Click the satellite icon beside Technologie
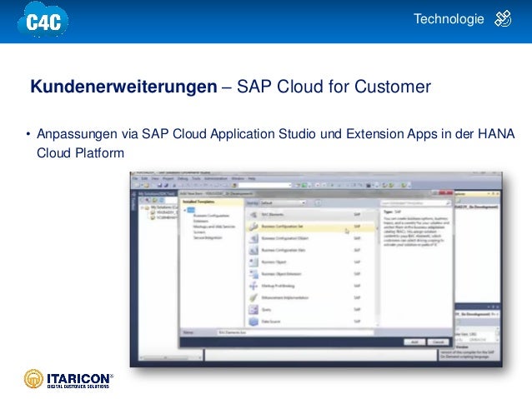The height and width of the screenshot is (399, 532). point(503,19)
